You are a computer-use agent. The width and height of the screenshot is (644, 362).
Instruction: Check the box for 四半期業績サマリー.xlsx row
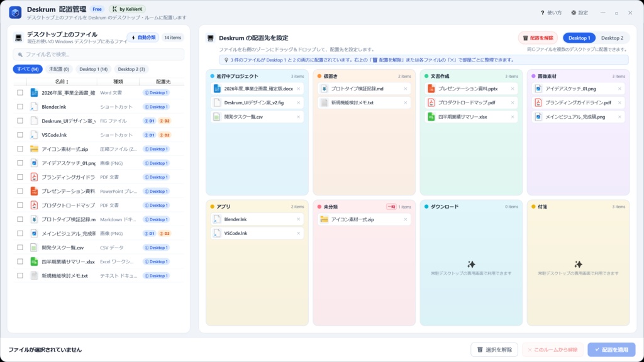[x=20, y=261]
